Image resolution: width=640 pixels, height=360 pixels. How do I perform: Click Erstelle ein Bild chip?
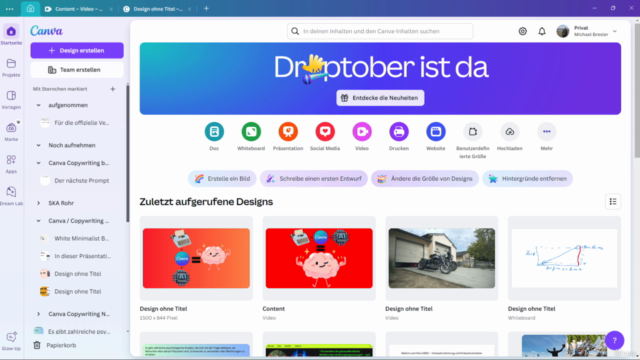222,179
